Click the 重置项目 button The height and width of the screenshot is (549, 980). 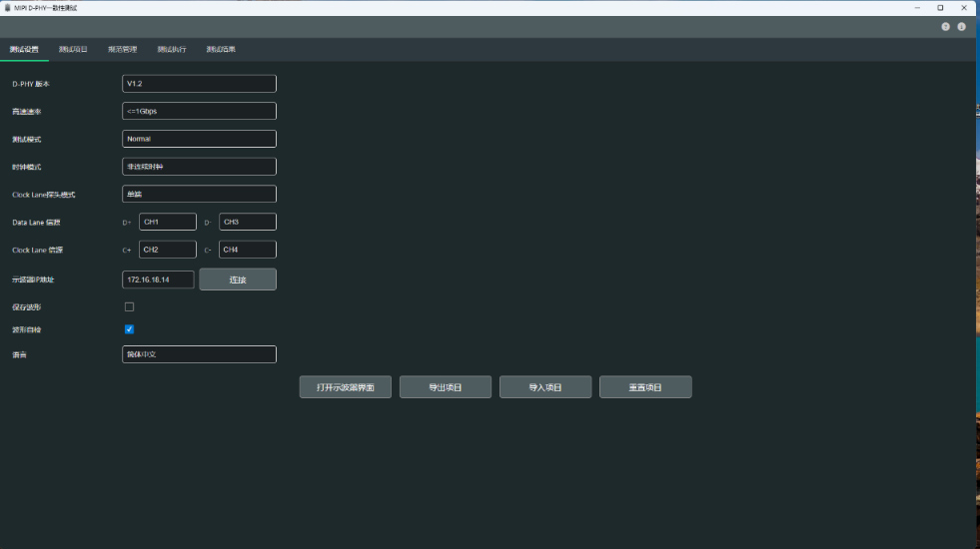click(x=645, y=387)
